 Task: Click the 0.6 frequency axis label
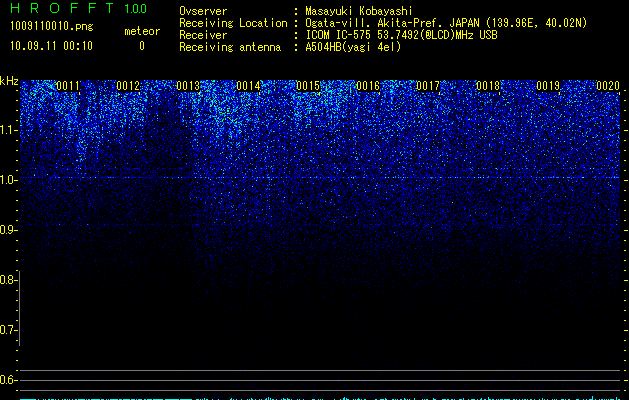(8, 380)
